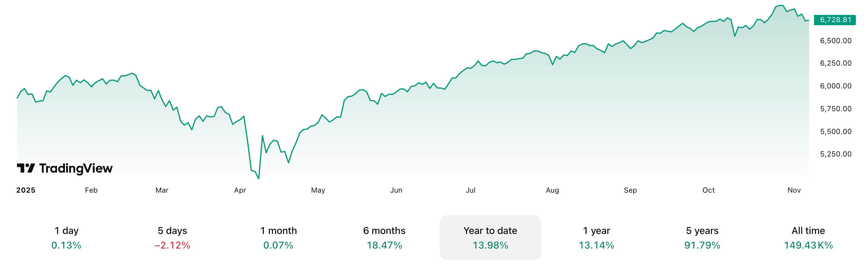Select the 6 months range tab
This screenshot has width=868, height=268.
[x=384, y=238]
